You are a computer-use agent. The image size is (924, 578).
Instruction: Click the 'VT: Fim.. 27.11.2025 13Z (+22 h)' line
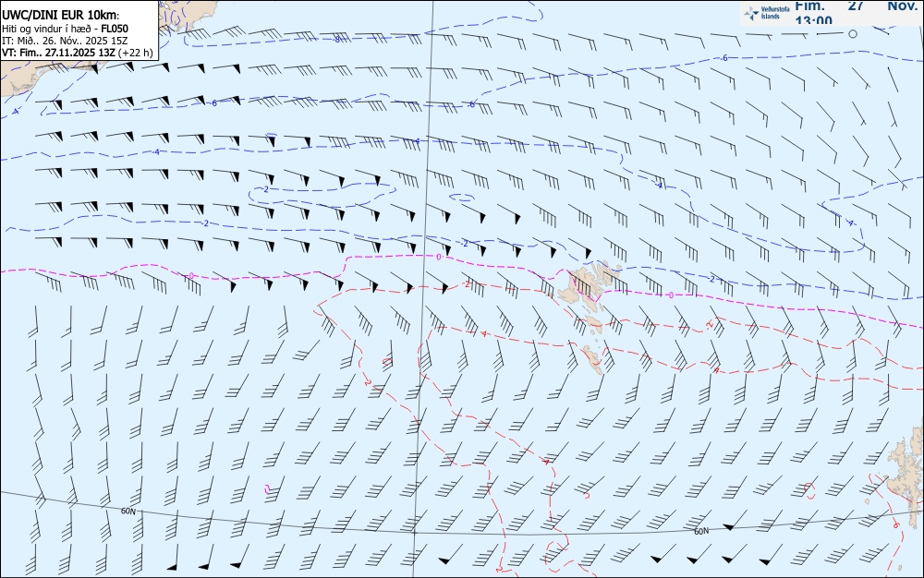click(x=77, y=53)
